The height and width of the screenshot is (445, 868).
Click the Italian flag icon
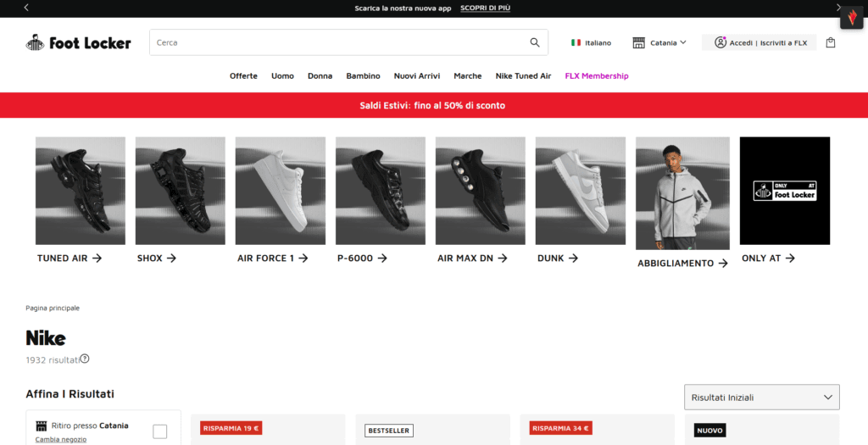[x=576, y=42]
